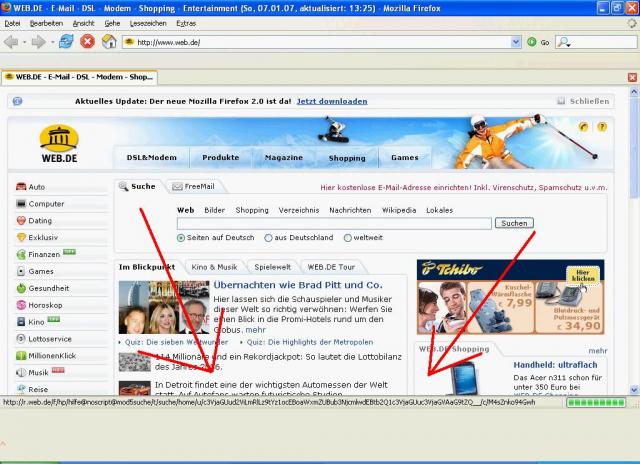Click the page vertical scrollbar down arrow
The image size is (640, 464).
point(634,389)
